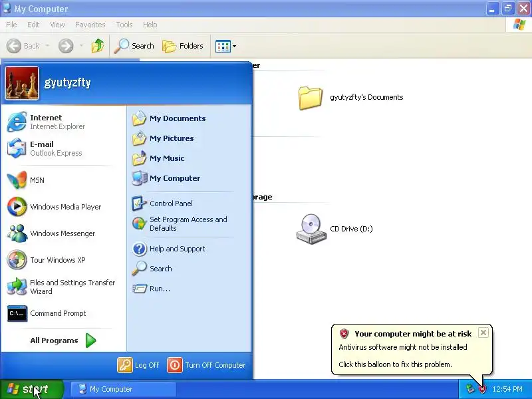Open My Pictures folder
This screenshot has width=532, height=399.
(x=190, y=138)
